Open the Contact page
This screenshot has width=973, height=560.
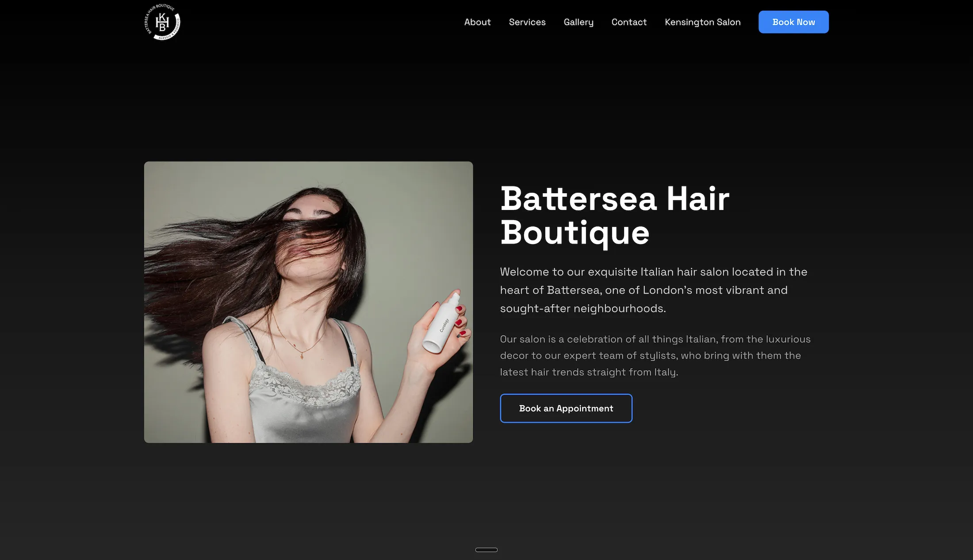[x=629, y=22]
